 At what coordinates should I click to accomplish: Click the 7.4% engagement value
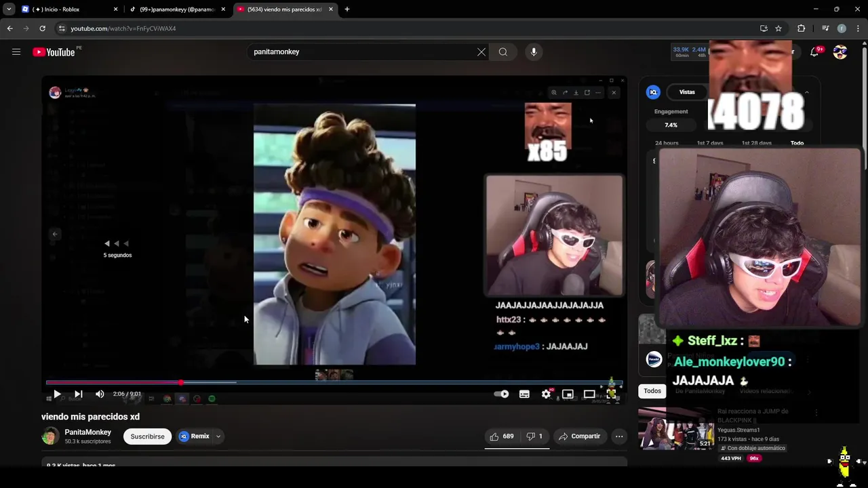(x=671, y=125)
